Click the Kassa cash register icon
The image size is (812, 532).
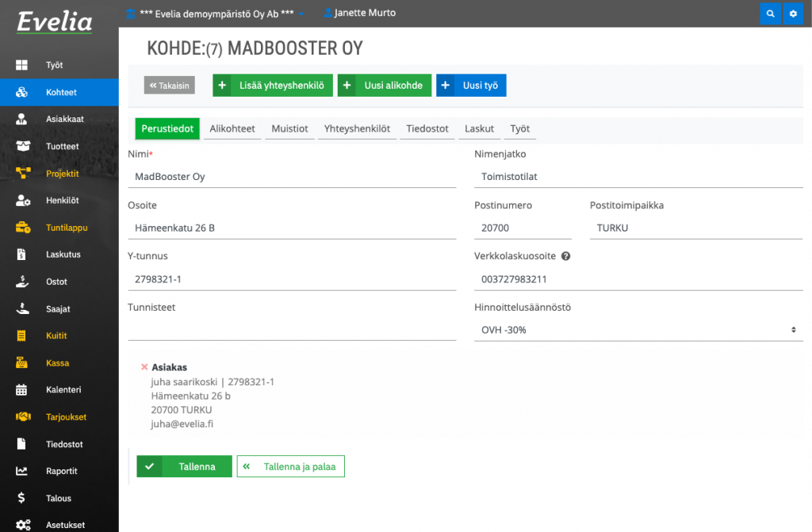[x=21, y=362]
